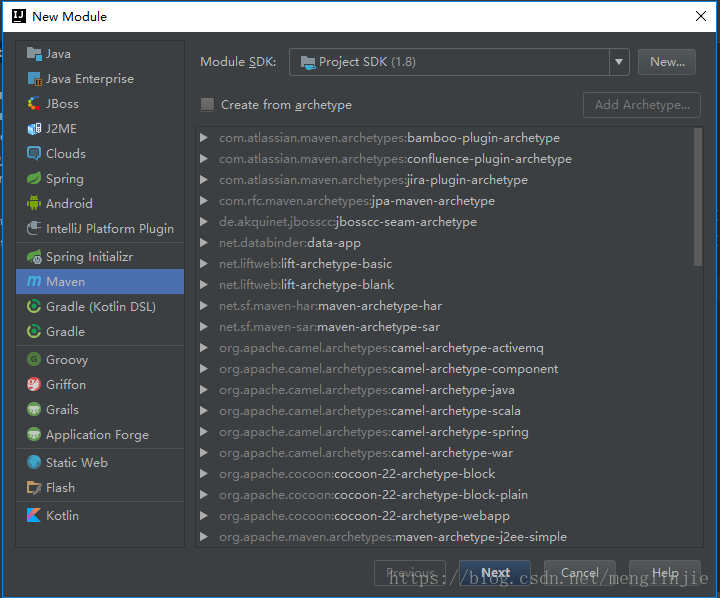The image size is (720, 598).
Task: Click the JBoss icon in sidebar
Action: (34, 104)
